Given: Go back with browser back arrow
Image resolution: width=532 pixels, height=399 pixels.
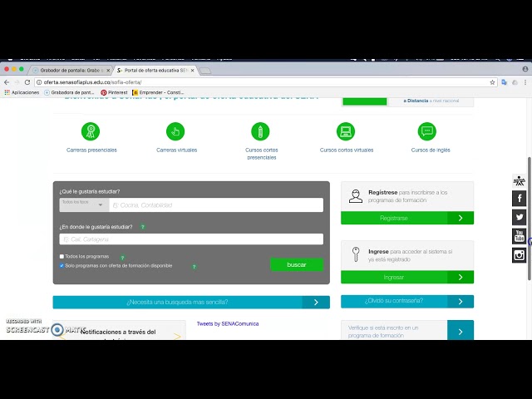Looking at the screenshot, I should [x=7, y=82].
